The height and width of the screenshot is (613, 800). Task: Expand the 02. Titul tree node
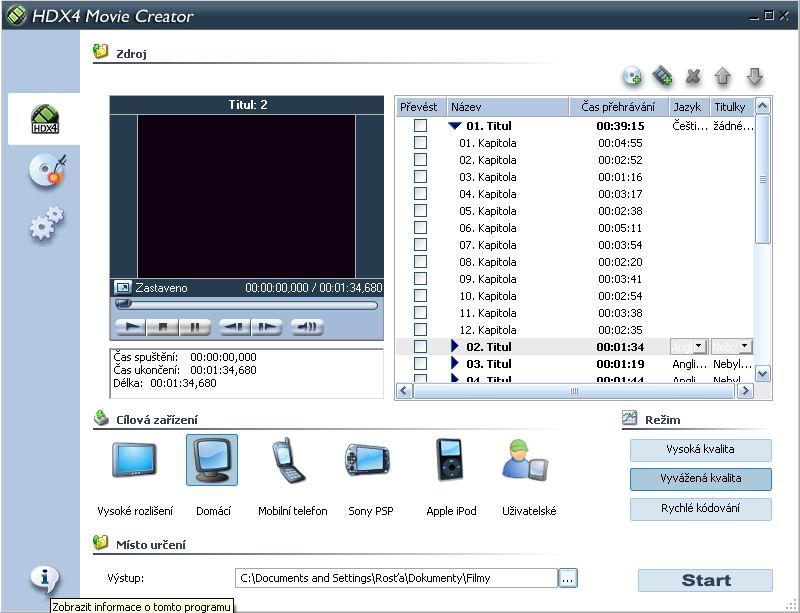455,346
